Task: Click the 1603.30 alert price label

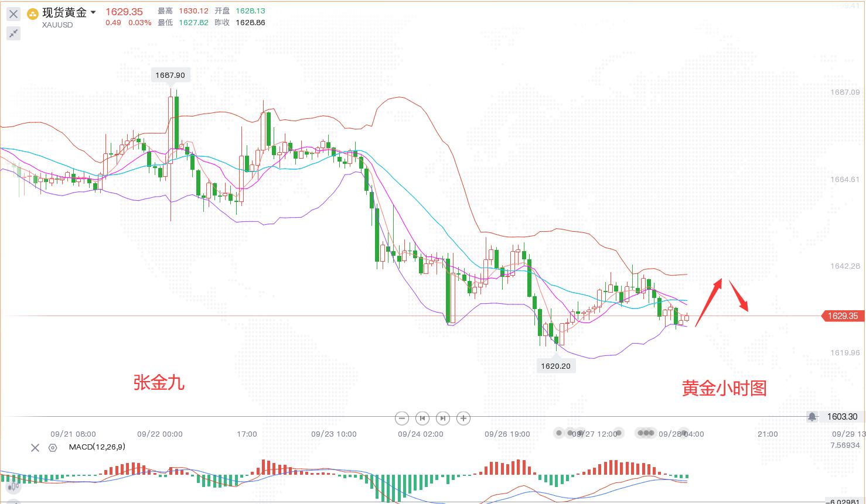Action: (x=842, y=417)
